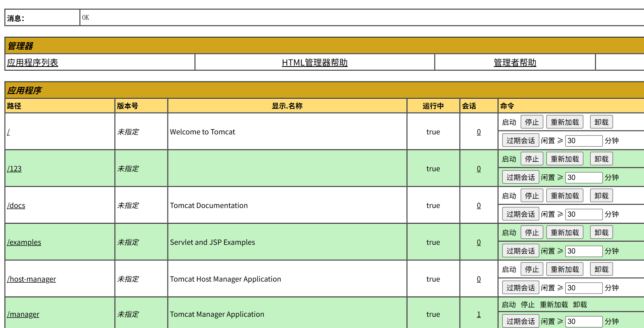Open the 管理者帮助 link

(515, 63)
